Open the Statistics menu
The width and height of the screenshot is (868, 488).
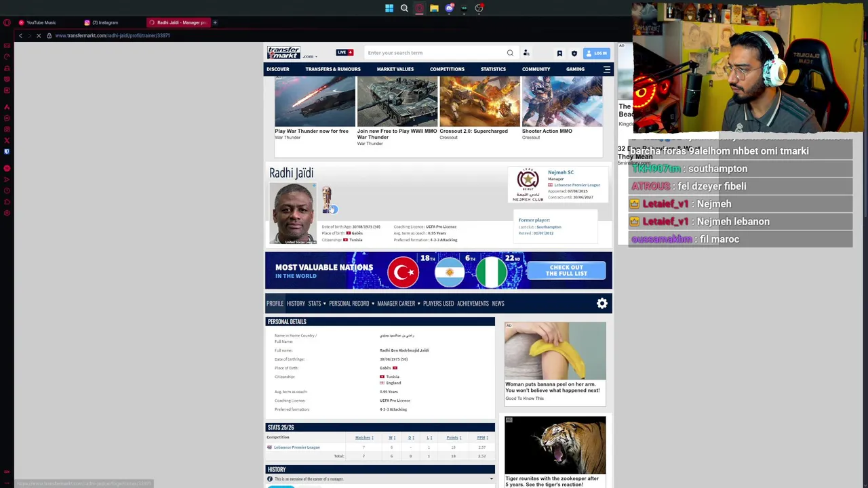click(x=493, y=69)
